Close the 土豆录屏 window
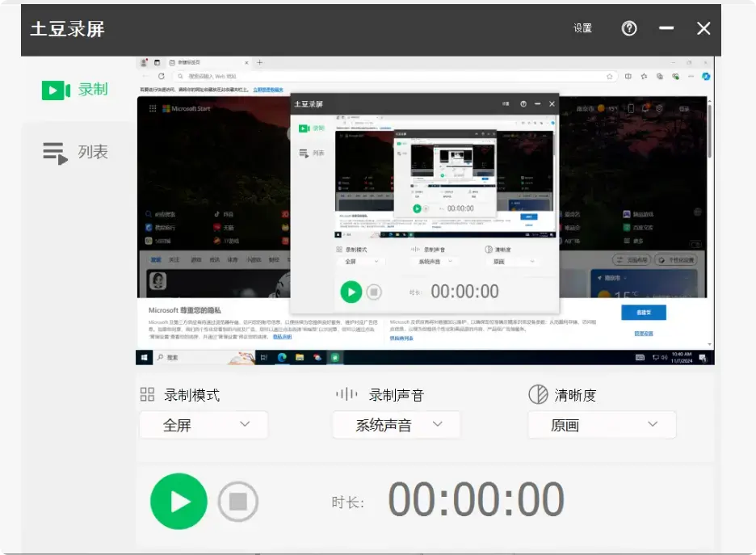 tap(703, 29)
